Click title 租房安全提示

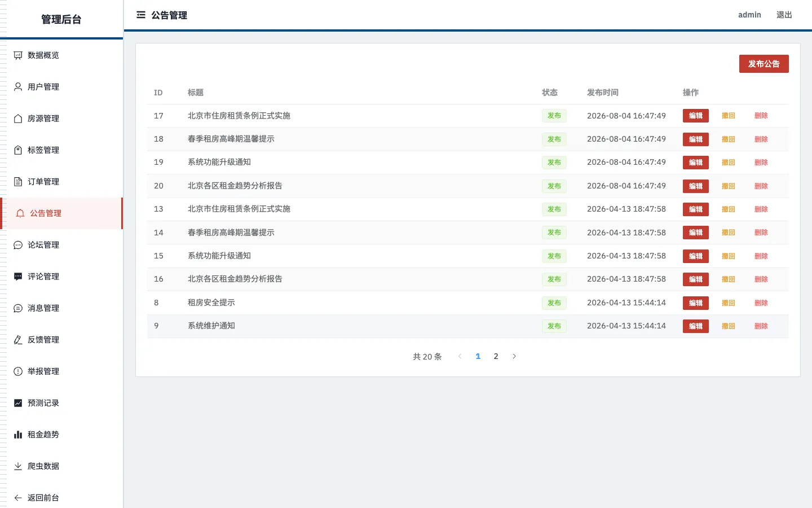click(x=211, y=303)
